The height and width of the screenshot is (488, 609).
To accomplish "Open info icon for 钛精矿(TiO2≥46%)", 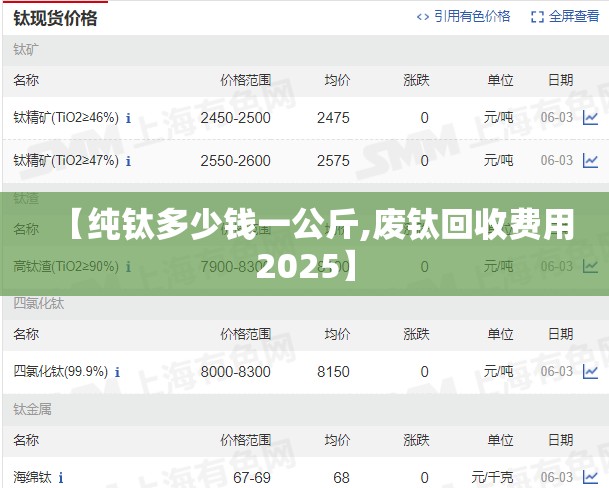I will [x=128, y=118].
